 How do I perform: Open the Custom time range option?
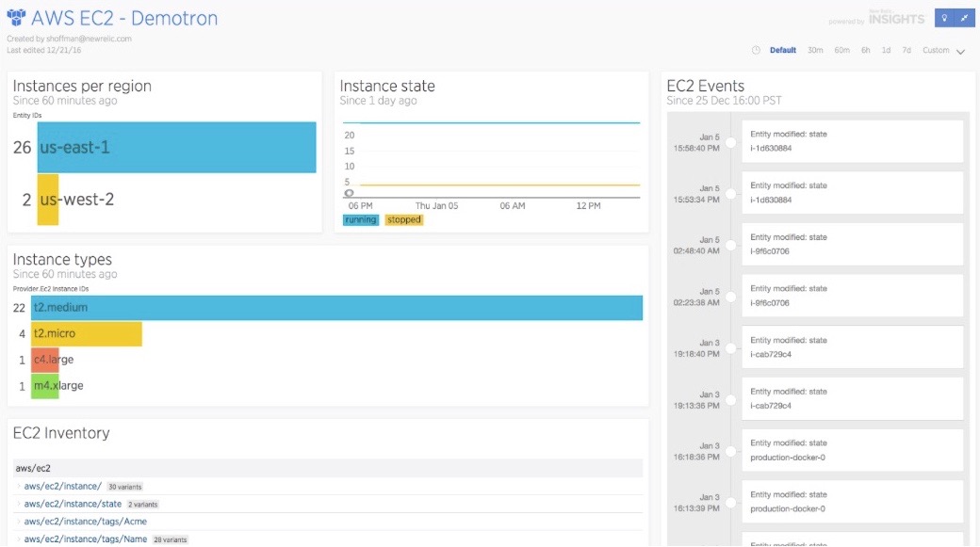pos(936,50)
